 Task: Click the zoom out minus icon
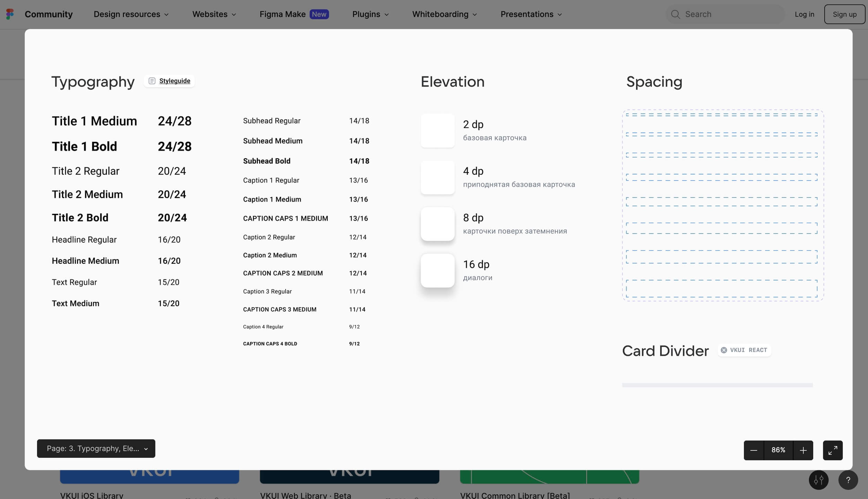pyautogui.click(x=753, y=450)
